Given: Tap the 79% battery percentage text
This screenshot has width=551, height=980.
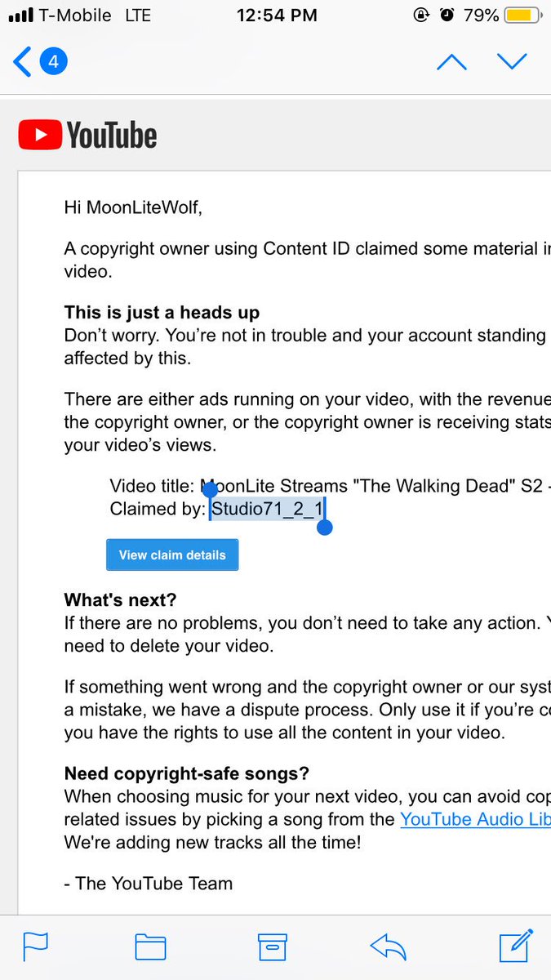Looking at the screenshot, I should (481, 16).
